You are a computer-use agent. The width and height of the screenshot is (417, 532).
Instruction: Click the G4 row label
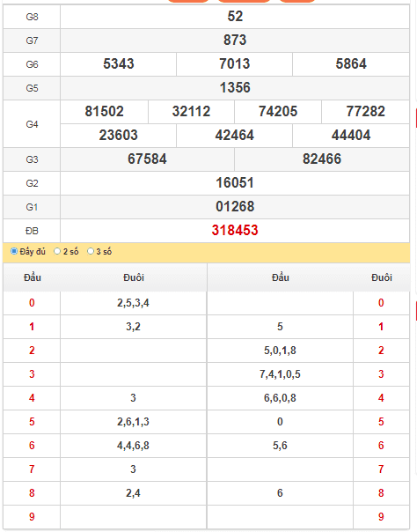[32, 124]
